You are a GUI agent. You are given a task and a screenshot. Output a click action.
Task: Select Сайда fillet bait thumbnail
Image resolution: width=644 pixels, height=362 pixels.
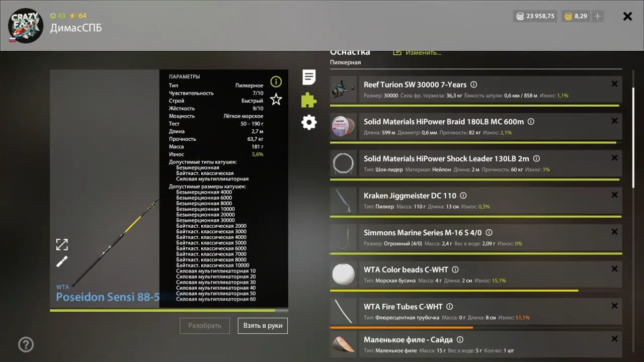coord(344,344)
